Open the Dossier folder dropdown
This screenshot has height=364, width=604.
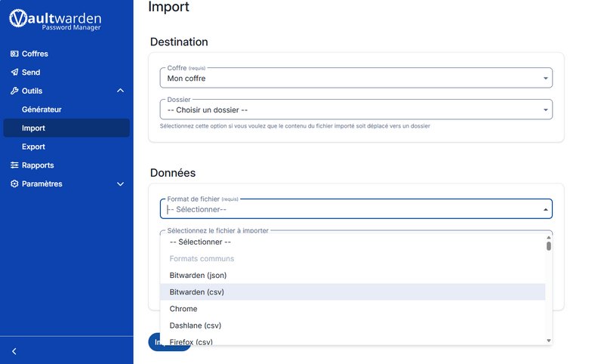pyautogui.click(x=356, y=110)
